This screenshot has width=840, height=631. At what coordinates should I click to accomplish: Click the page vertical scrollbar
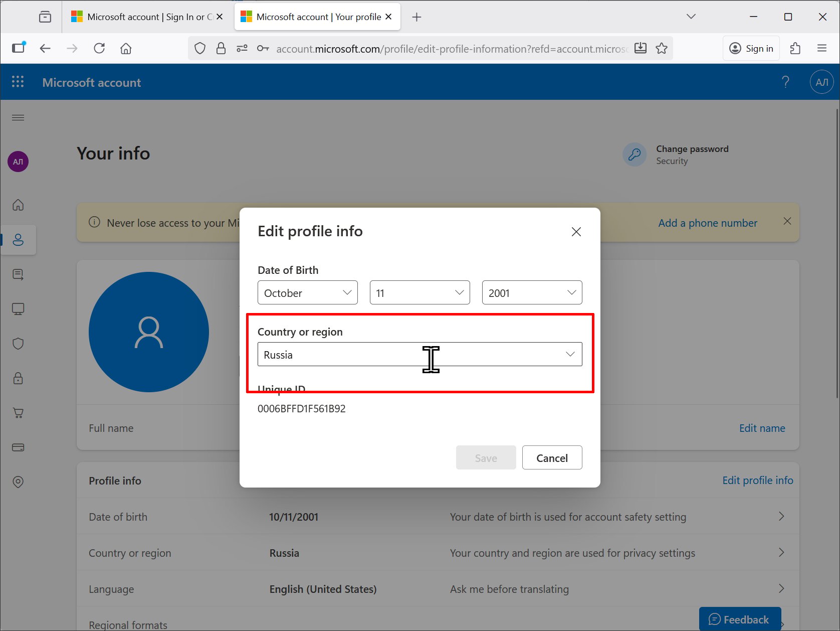tap(836, 254)
